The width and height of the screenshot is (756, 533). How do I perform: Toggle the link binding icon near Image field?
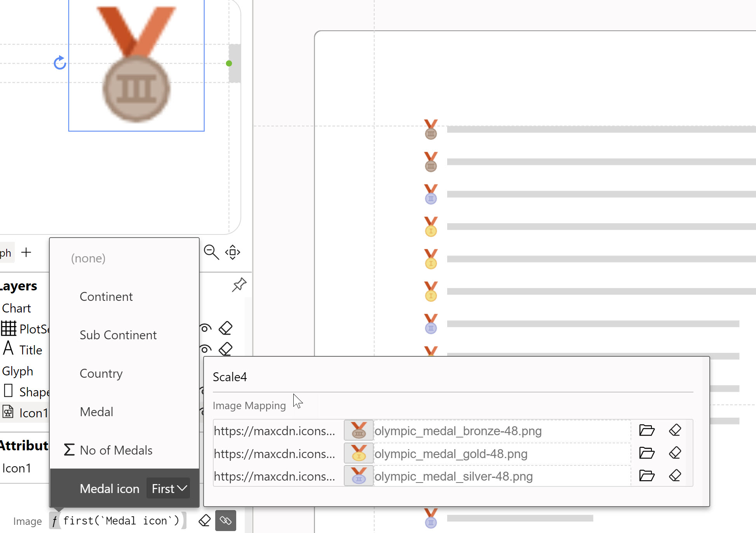226,521
